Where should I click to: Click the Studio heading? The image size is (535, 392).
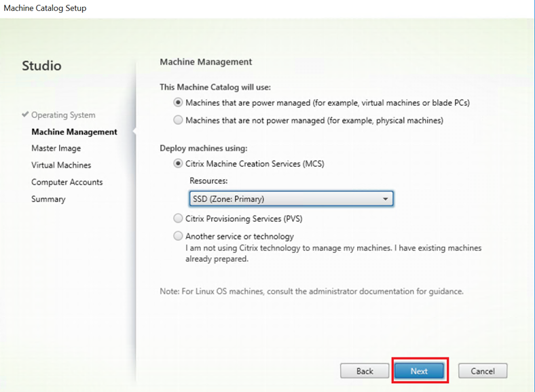(41, 66)
